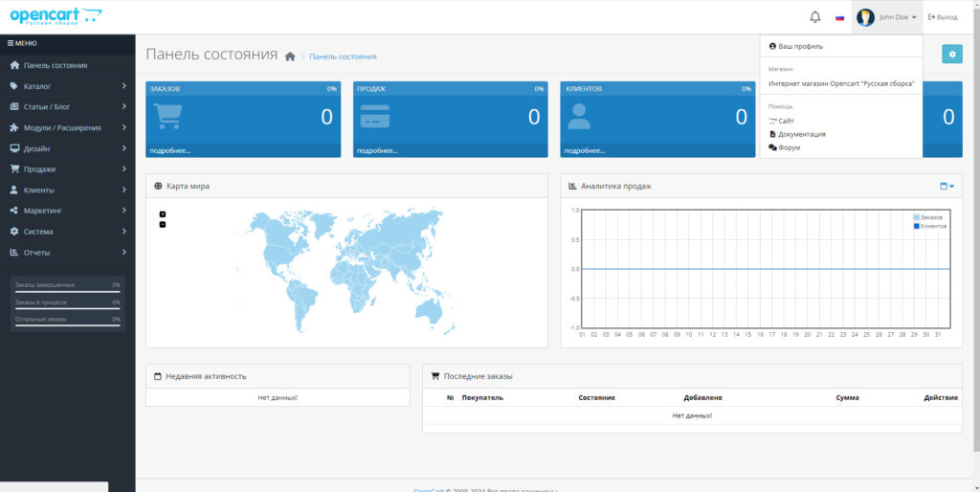Click the Остальные заказы progress bar
The width and height of the screenshot is (980, 492).
pos(68,326)
